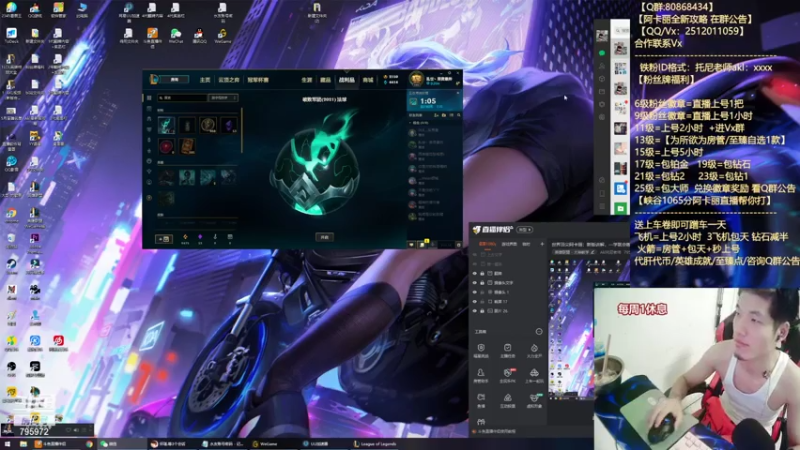
Task: Add a new scene with plus icon
Action: click(x=542, y=244)
